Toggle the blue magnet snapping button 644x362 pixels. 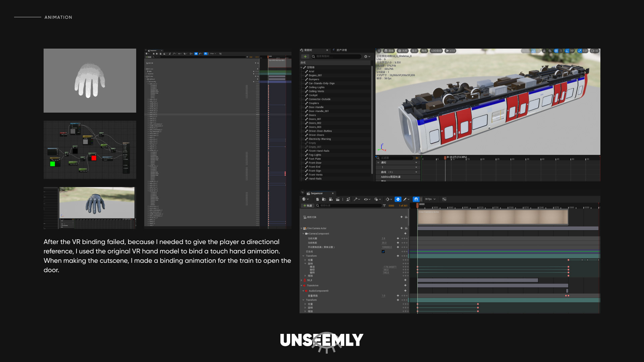(416, 199)
